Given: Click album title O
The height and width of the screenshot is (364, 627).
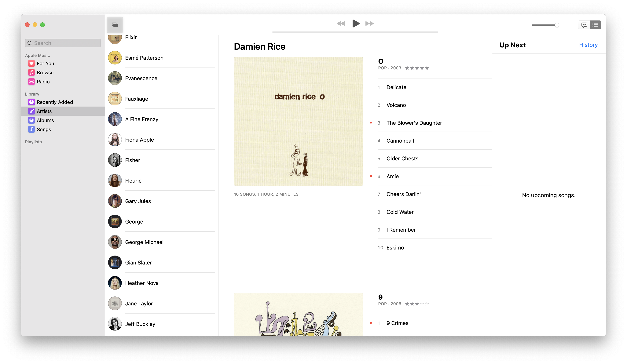Looking at the screenshot, I should 381,61.
